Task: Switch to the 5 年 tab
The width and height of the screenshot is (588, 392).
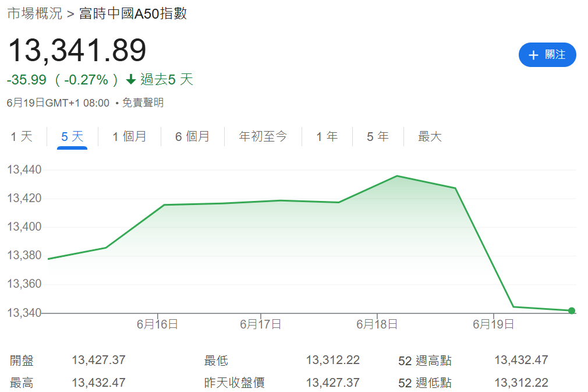Action: (378, 136)
